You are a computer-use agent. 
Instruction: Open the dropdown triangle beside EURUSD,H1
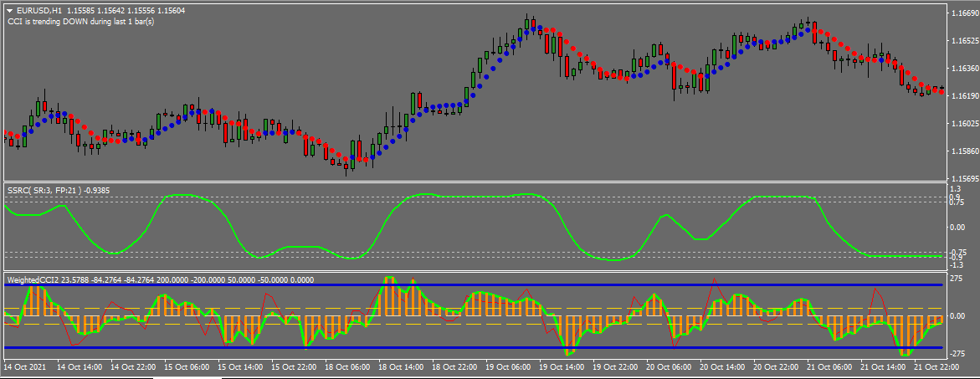click(x=8, y=10)
